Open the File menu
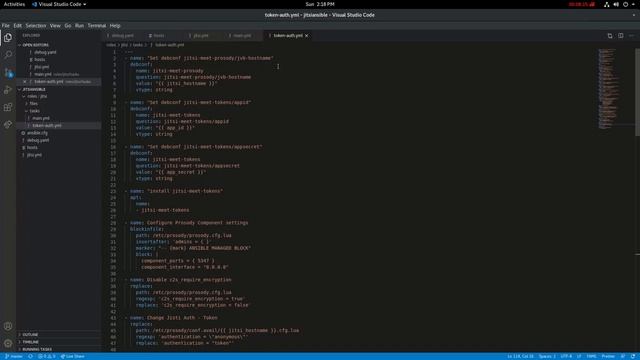This screenshot has height=360, width=640. pos(6,25)
